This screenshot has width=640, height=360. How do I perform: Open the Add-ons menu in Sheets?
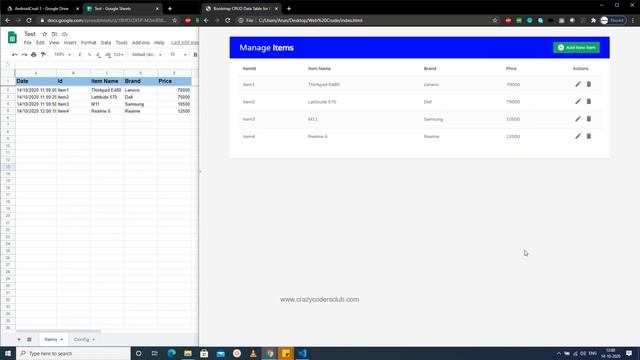tap(141, 42)
